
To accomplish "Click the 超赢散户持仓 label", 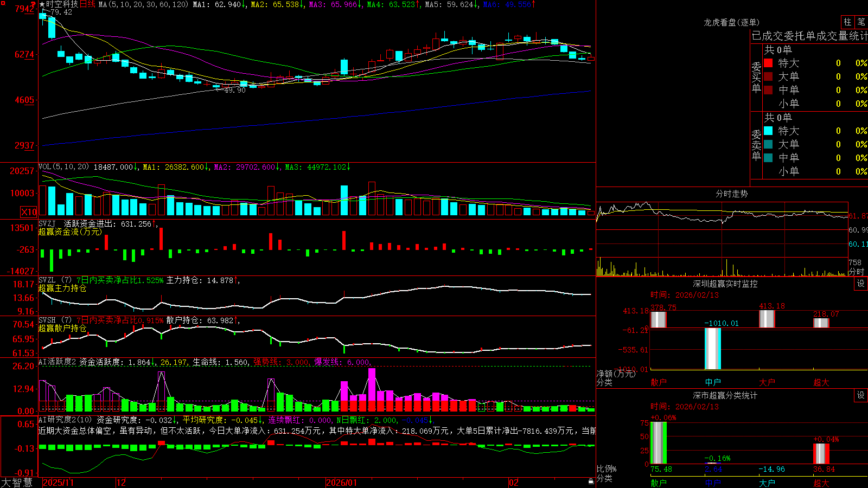I will pyautogui.click(x=62, y=328).
